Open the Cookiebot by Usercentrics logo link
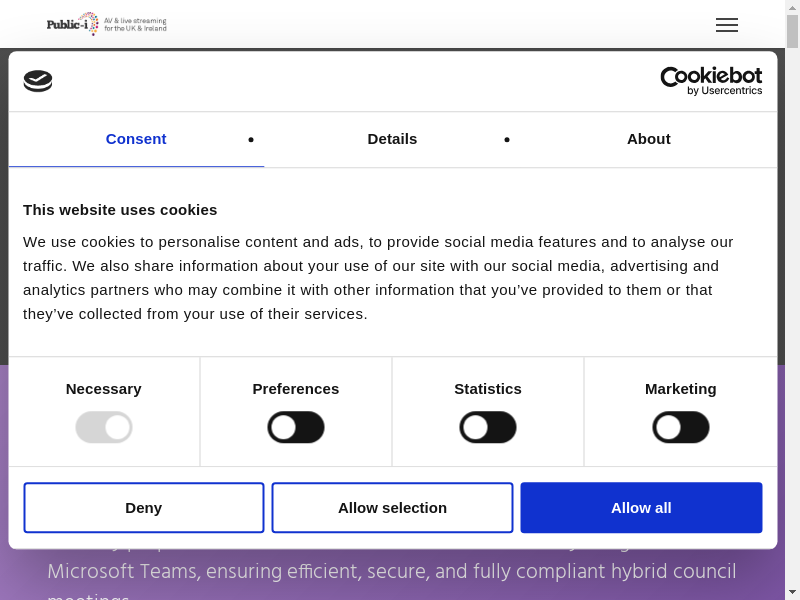The width and height of the screenshot is (800, 600). (x=711, y=81)
